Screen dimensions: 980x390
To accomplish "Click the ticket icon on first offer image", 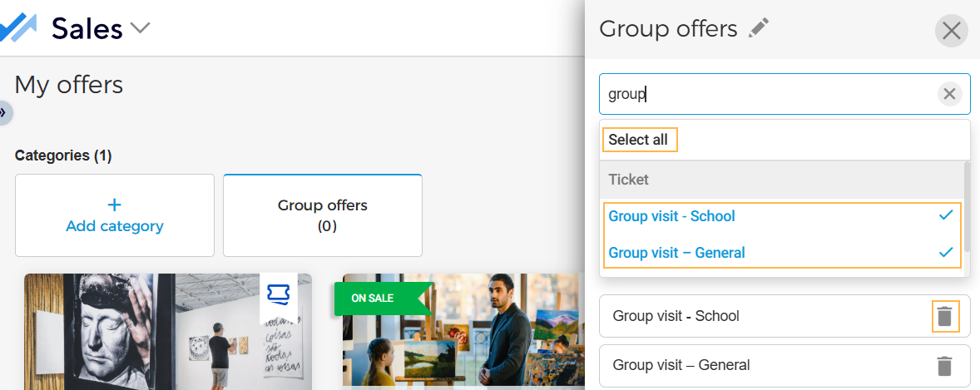I will pyautogui.click(x=278, y=295).
